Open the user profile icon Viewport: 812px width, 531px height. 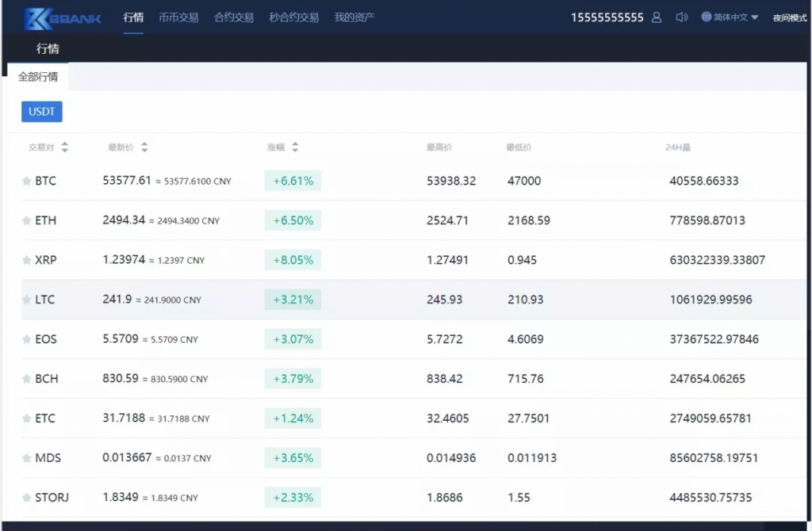click(657, 17)
